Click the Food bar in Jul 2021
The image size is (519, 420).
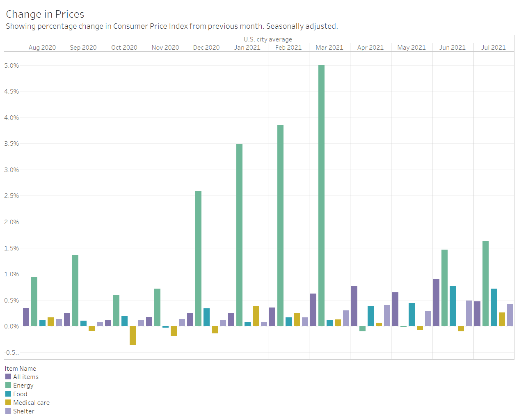(x=494, y=308)
